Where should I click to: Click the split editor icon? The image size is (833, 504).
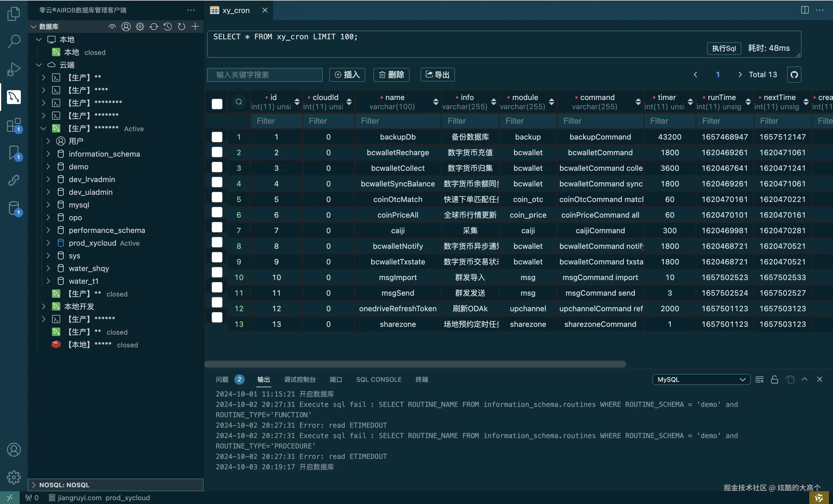tap(805, 10)
